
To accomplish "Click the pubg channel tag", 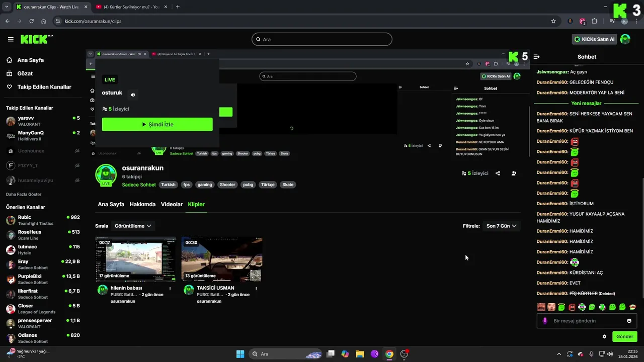I will 248,185.
